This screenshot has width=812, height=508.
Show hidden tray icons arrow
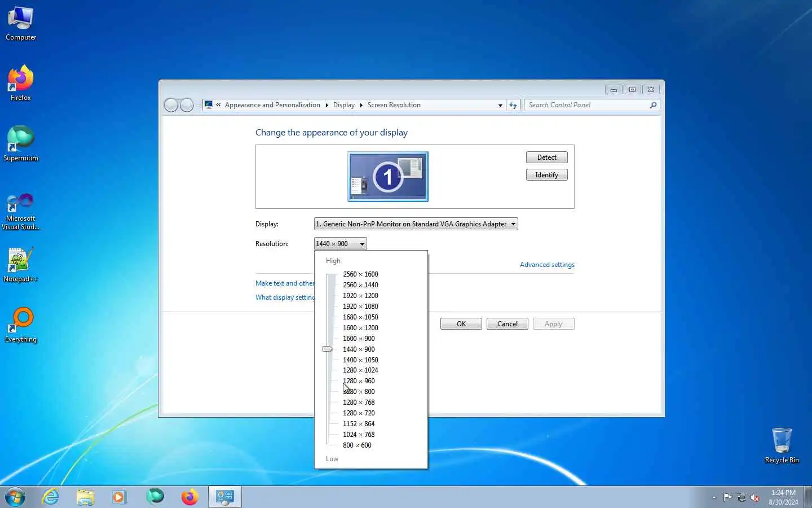pyautogui.click(x=714, y=497)
